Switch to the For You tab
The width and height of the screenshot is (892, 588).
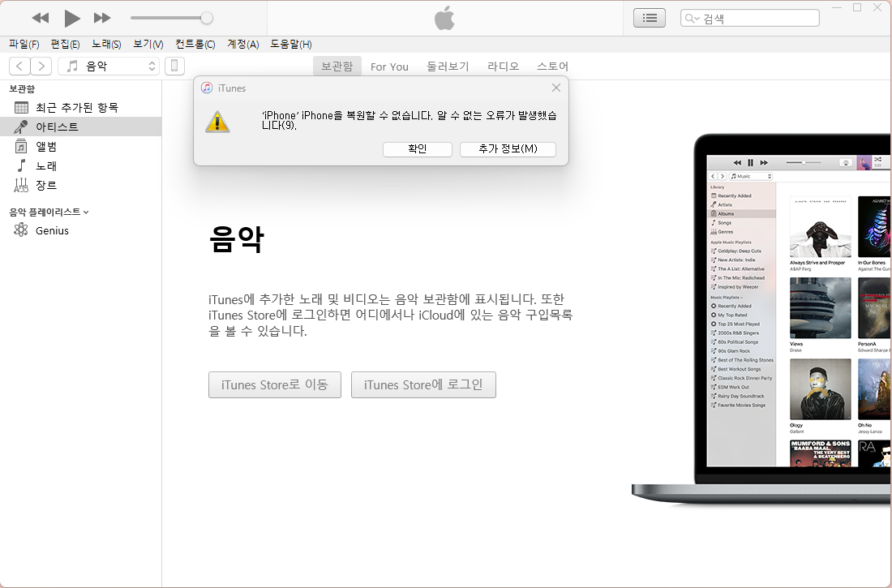coord(389,67)
